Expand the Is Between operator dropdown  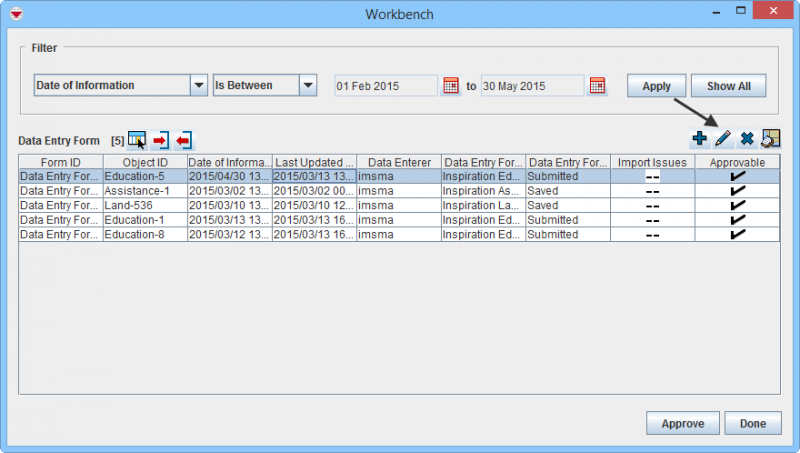coord(308,86)
